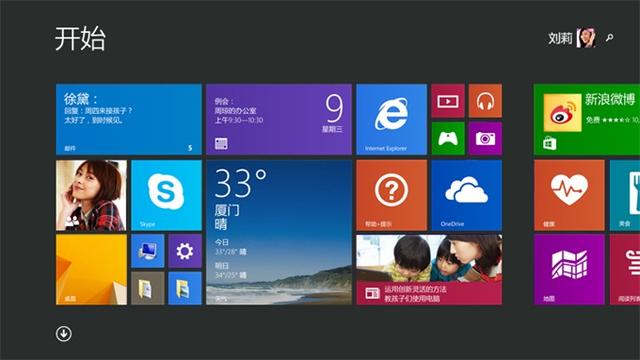Open the Video player tile
Viewport: 640px width, 360px height.
[448, 101]
